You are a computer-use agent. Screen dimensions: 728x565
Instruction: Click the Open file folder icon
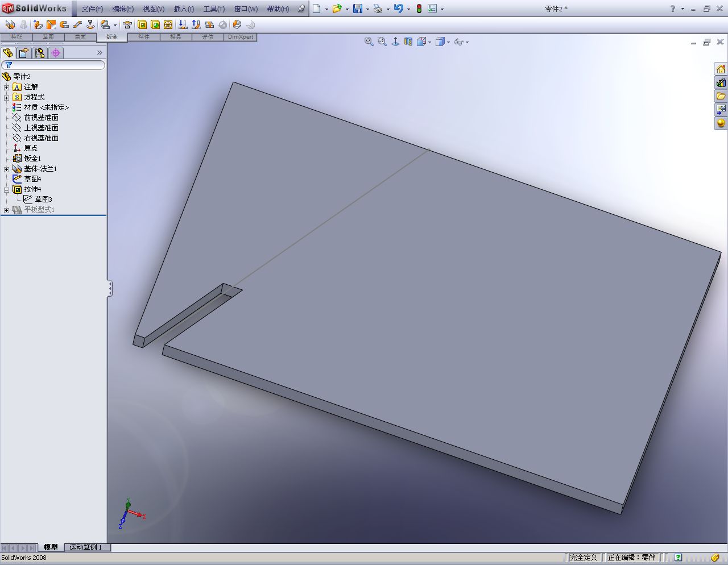337,9
